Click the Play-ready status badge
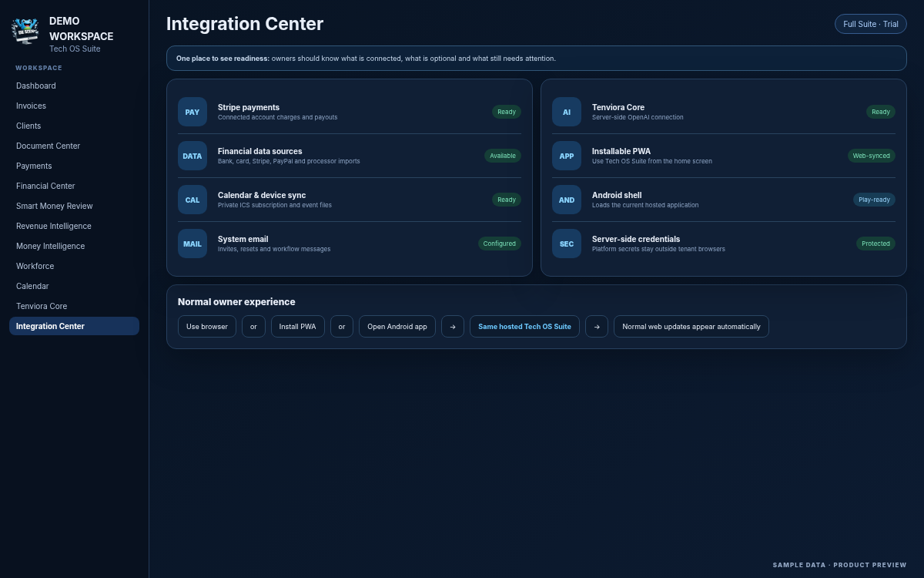Viewport: 924px width, 578px height. [874, 200]
